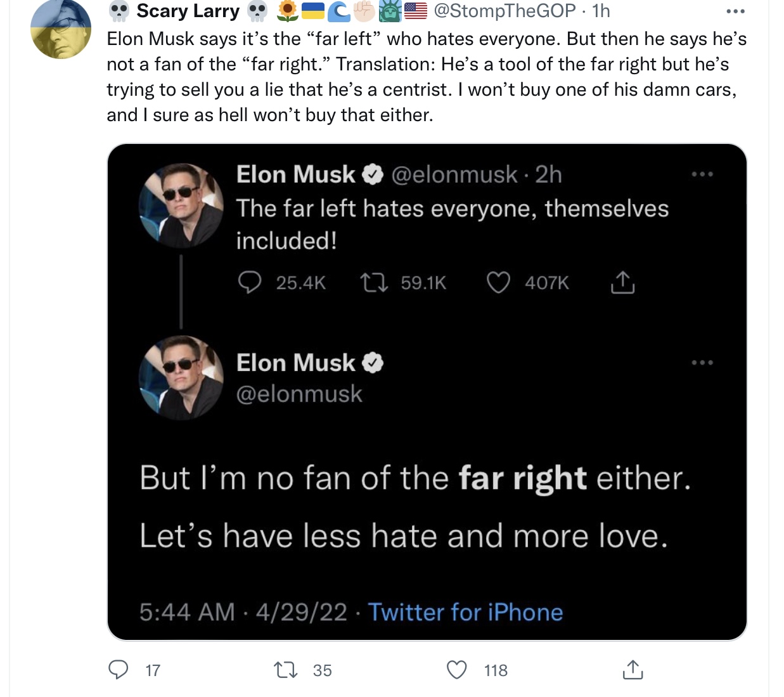
Task: Click the verified badge beside the first Elon Musk name
Action: tap(373, 174)
